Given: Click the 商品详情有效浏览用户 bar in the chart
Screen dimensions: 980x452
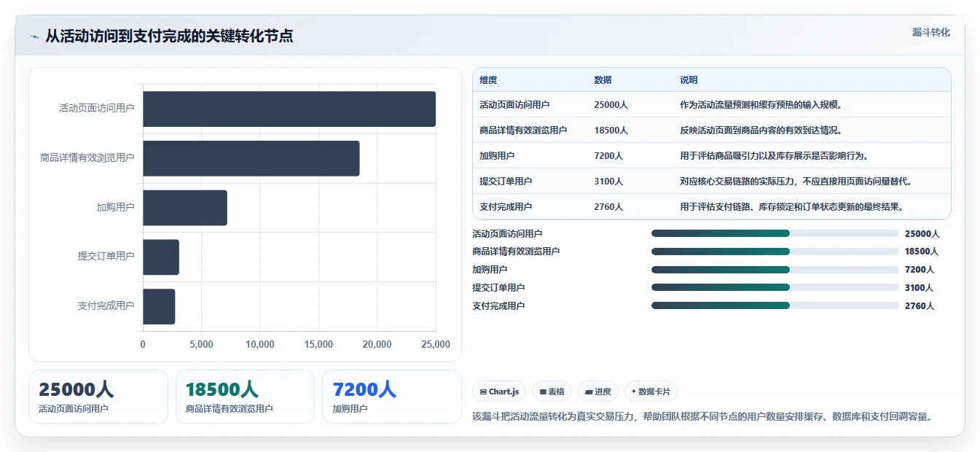Looking at the screenshot, I should pyautogui.click(x=251, y=158).
